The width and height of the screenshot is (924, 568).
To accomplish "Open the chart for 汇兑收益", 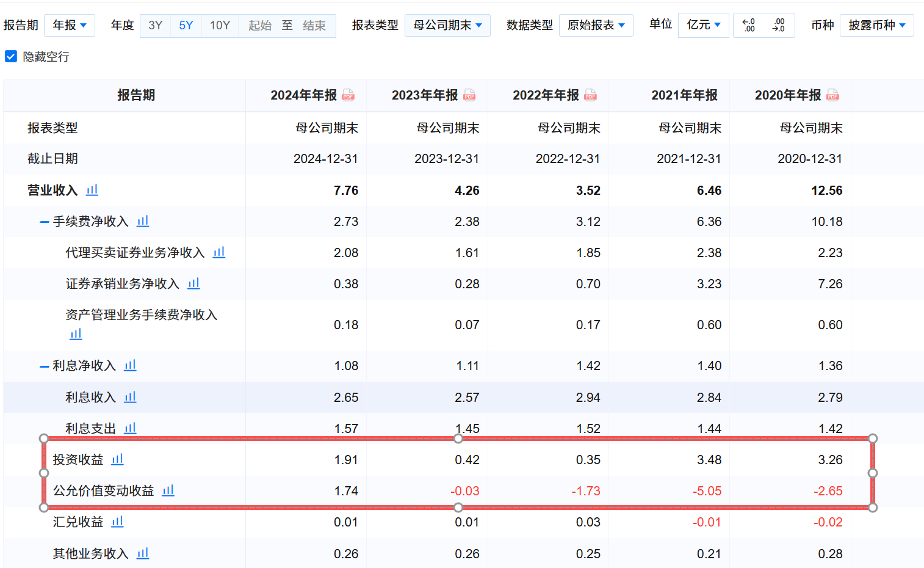I will click(x=117, y=522).
